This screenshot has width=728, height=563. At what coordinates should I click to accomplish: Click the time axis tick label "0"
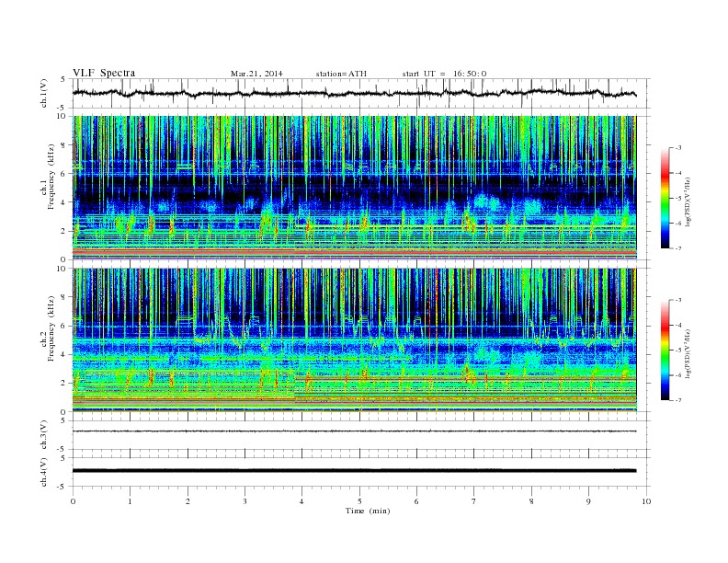point(73,501)
